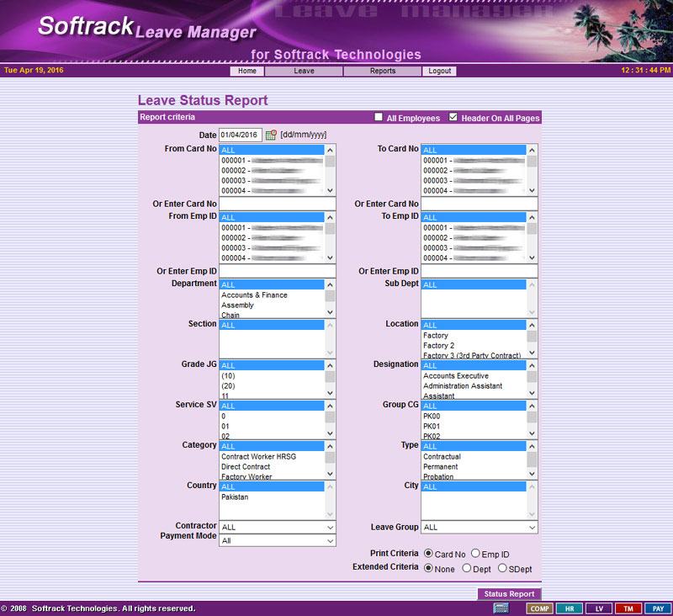Open the Leave menu
This screenshot has width=673, height=616.
(304, 72)
